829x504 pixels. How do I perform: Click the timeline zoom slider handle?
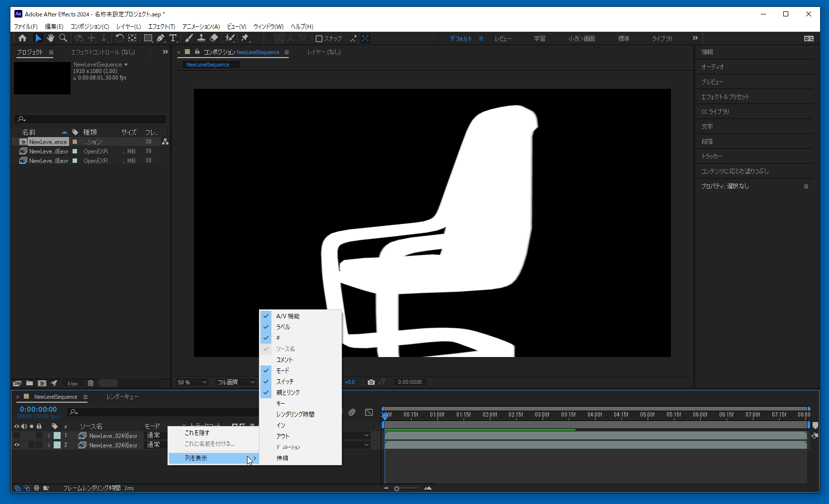click(397, 489)
